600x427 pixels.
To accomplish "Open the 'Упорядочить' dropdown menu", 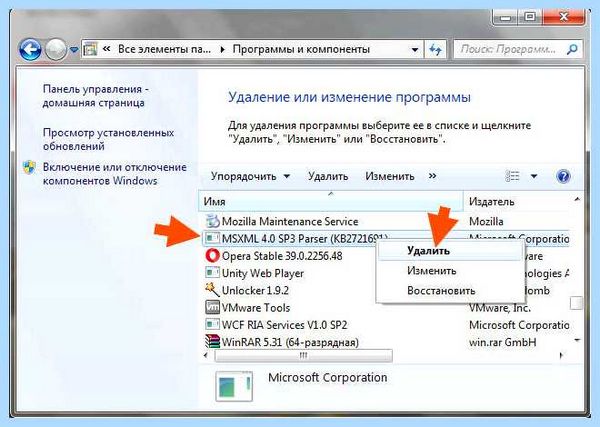I will [250, 176].
